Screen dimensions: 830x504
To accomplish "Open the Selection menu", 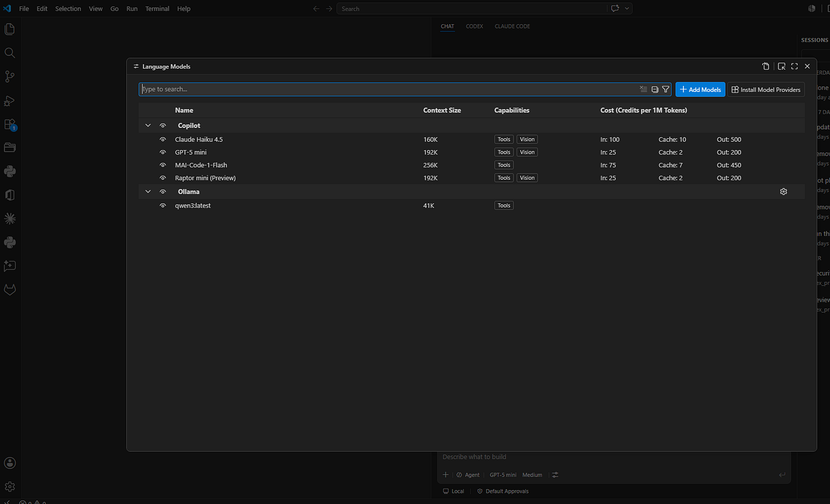I will point(68,9).
